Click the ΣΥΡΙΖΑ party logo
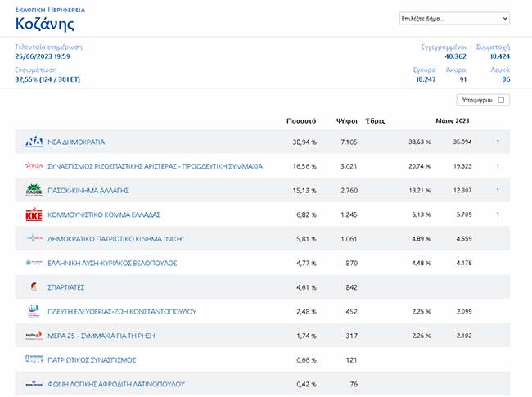Image resolution: width=532 pixels, height=397 pixels. [x=34, y=166]
